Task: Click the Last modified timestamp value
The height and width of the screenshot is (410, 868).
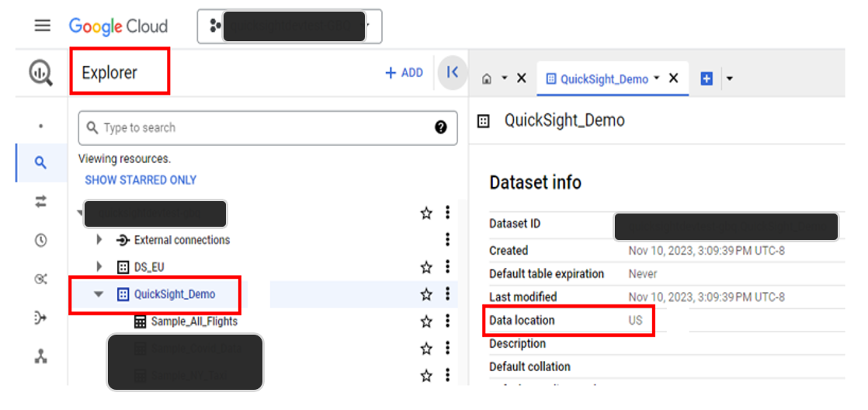Action: coord(707,297)
